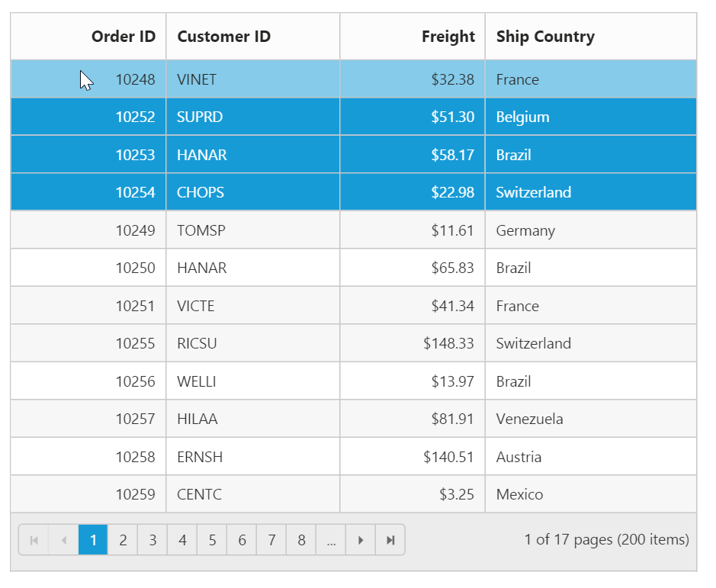
Task: Click the $148.33 freight cell
Action: [448, 343]
